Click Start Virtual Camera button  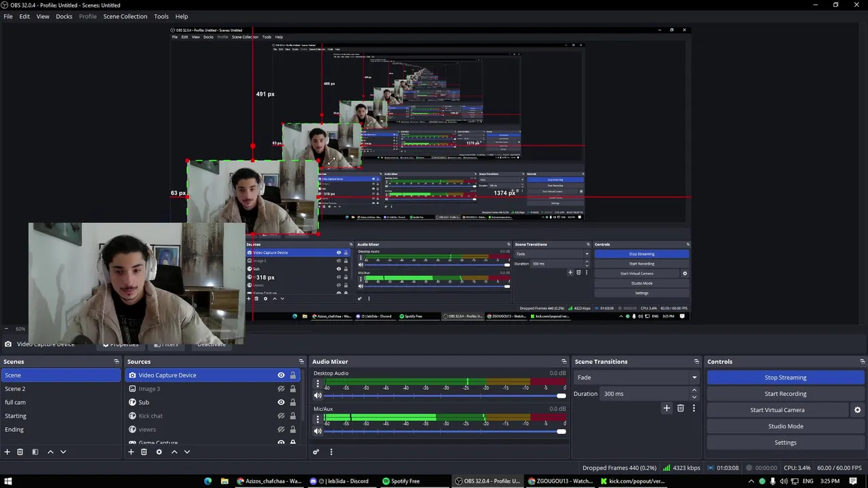[777, 410]
